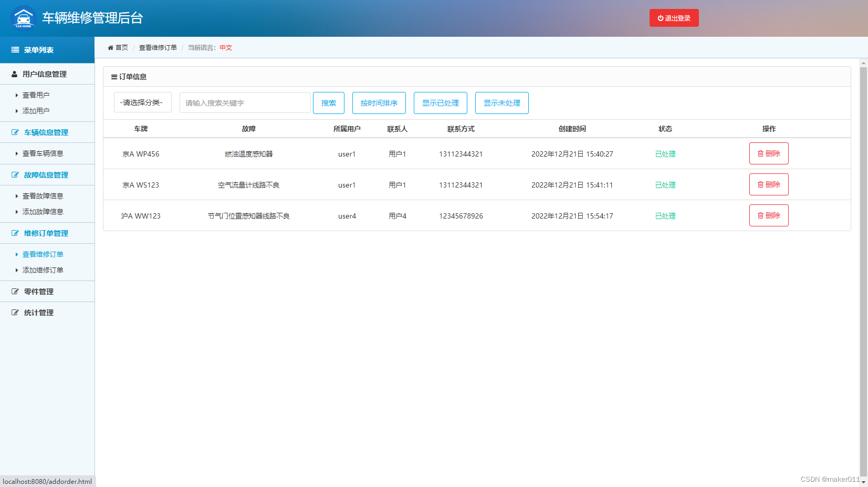Click the 中文 language link
868x487 pixels.
click(x=226, y=48)
